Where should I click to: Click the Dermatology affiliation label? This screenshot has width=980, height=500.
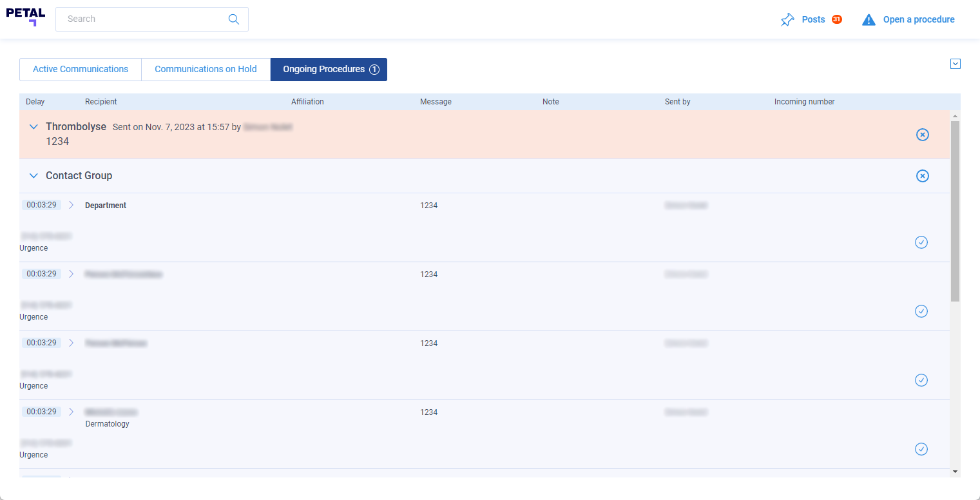point(108,424)
